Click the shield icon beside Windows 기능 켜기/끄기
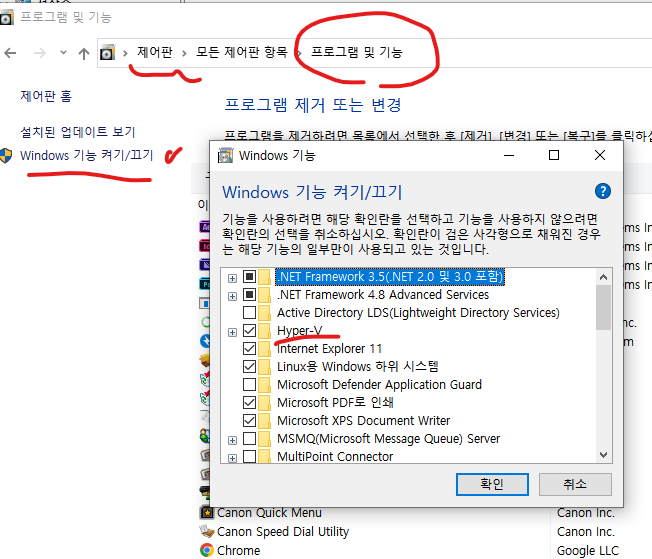This screenshot has width=652, height=559. [x=6, y=156]
